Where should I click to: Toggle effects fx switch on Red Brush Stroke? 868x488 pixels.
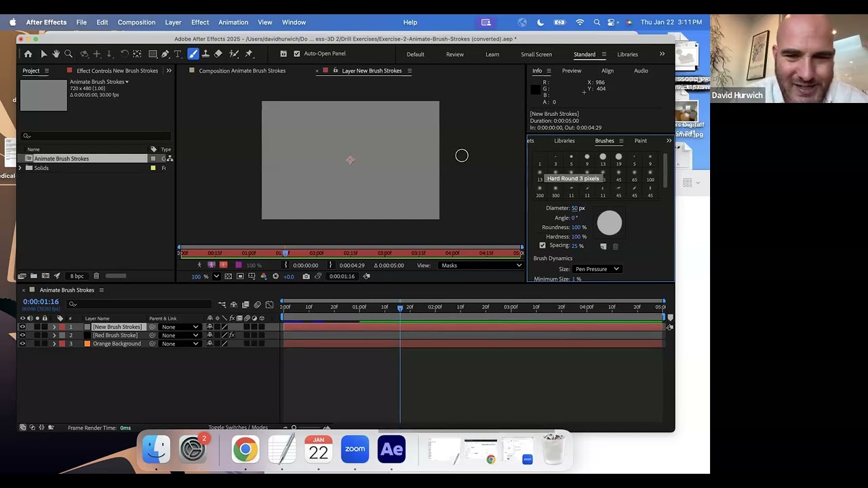(232, 335)
